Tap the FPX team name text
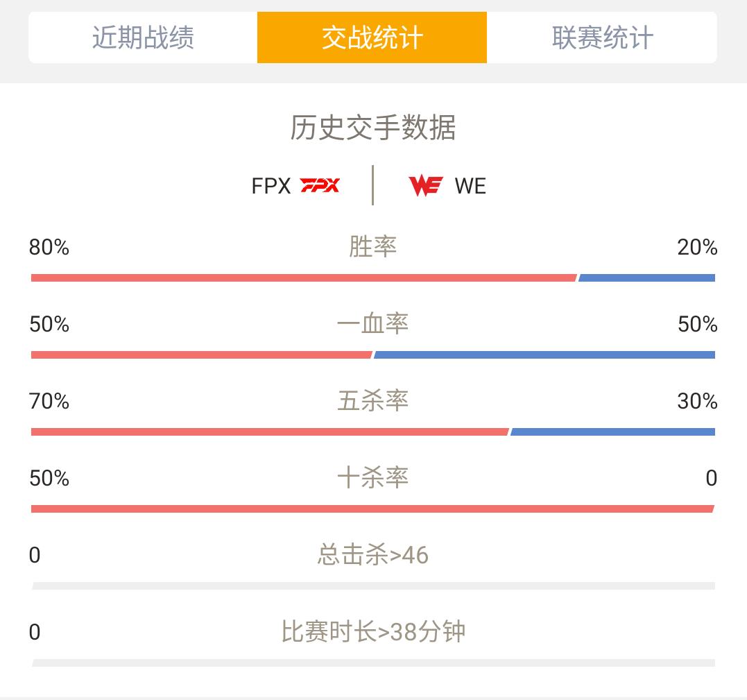 pos(271,186)
